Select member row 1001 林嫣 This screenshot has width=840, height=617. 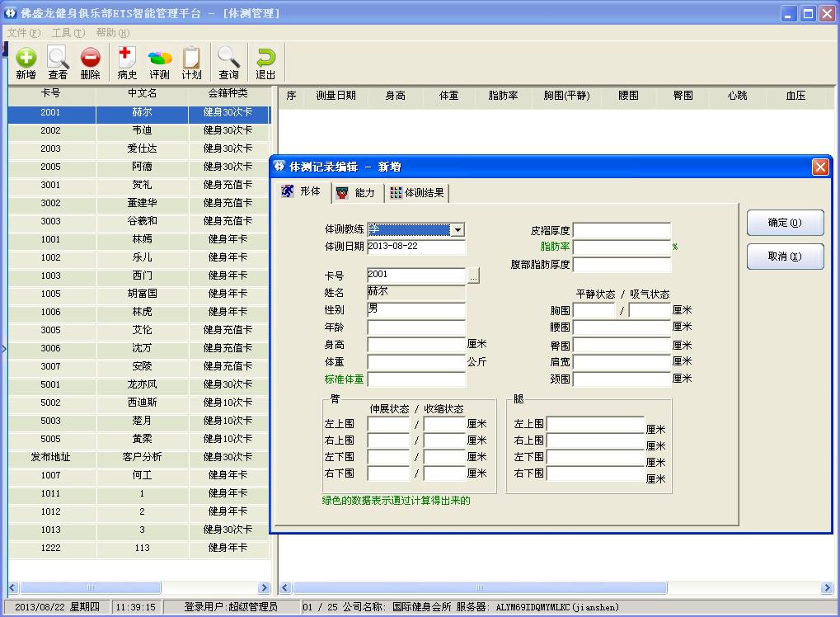point(139,239)
